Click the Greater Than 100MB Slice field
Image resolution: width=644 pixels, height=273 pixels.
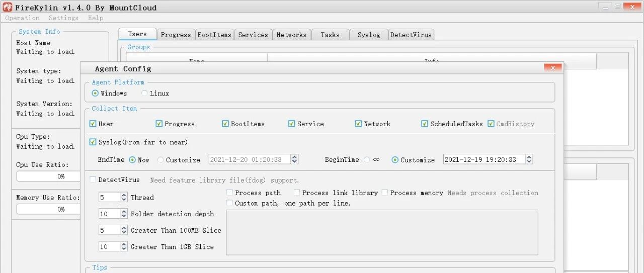coord(109,230)
